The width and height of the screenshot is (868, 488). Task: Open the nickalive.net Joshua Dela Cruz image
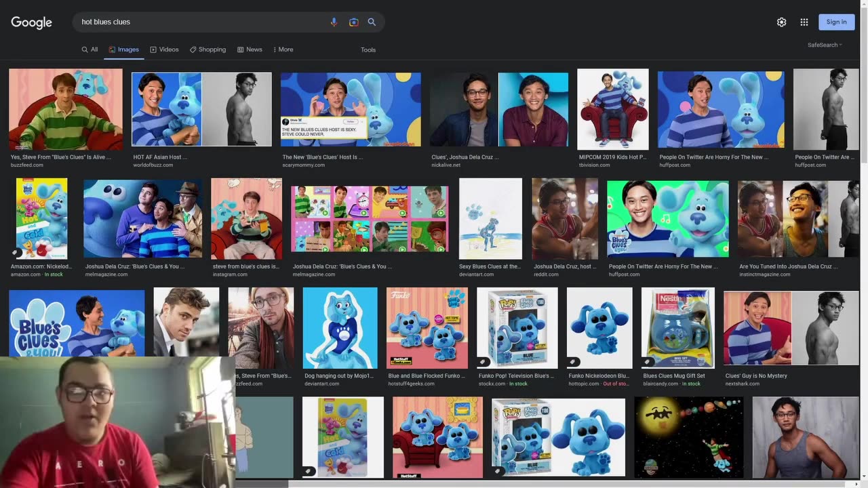coord(499,109)
